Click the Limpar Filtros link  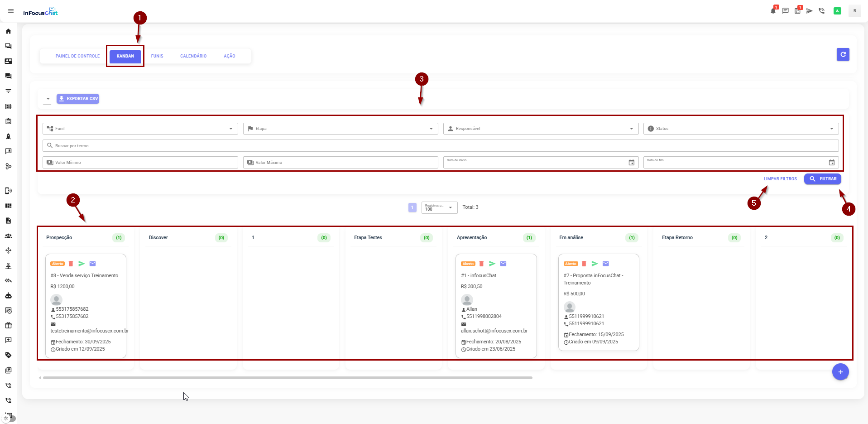pyautogui.click(x=780, y=179)
